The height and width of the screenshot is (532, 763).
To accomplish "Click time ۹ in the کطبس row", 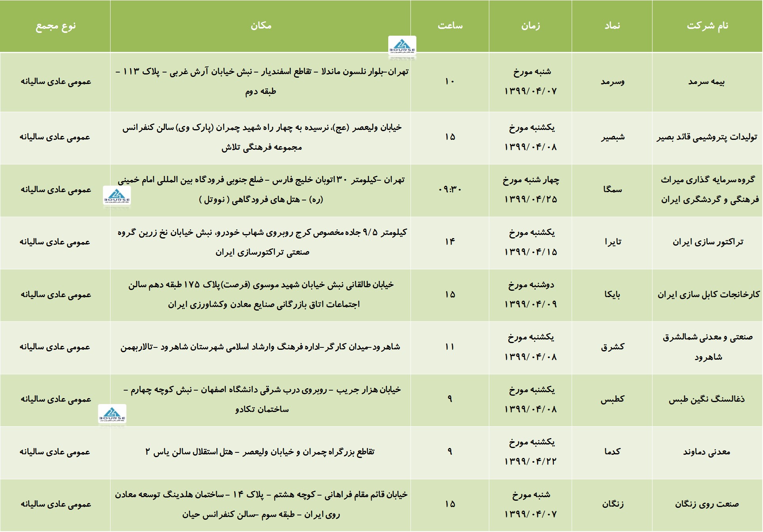I will pyautogui.click(x=450, y=399).
